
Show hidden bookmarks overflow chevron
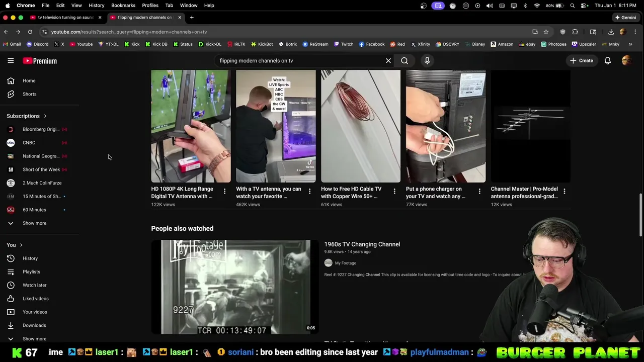pos(630,44)
